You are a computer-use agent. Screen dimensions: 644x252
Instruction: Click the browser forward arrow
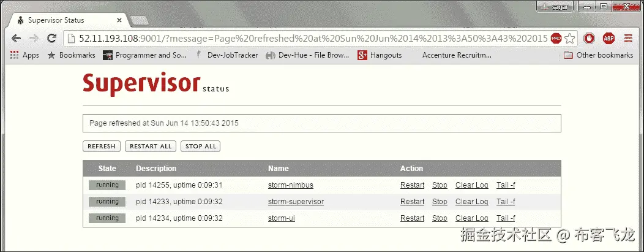click(34, 39)
